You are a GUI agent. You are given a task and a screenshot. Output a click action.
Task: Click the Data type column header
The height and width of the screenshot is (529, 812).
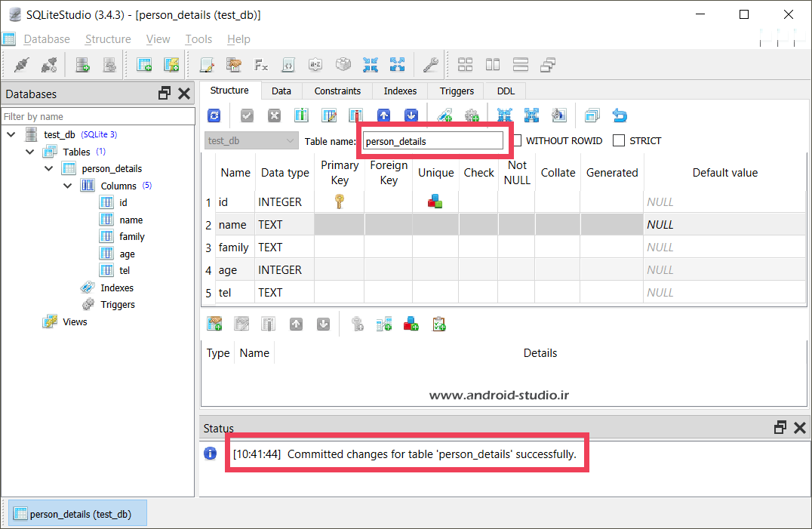285,173
